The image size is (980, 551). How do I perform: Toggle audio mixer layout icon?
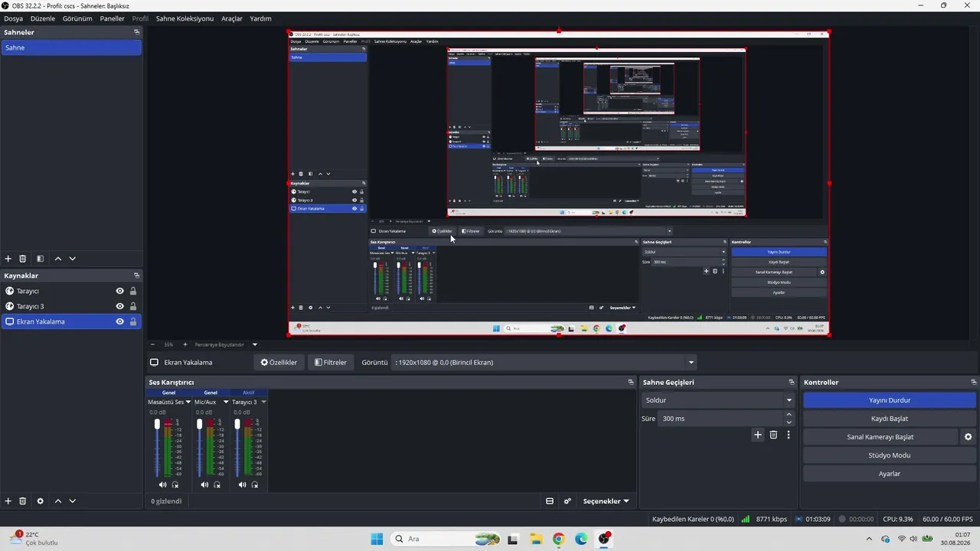pyautogui.click(x=550, y=501)
